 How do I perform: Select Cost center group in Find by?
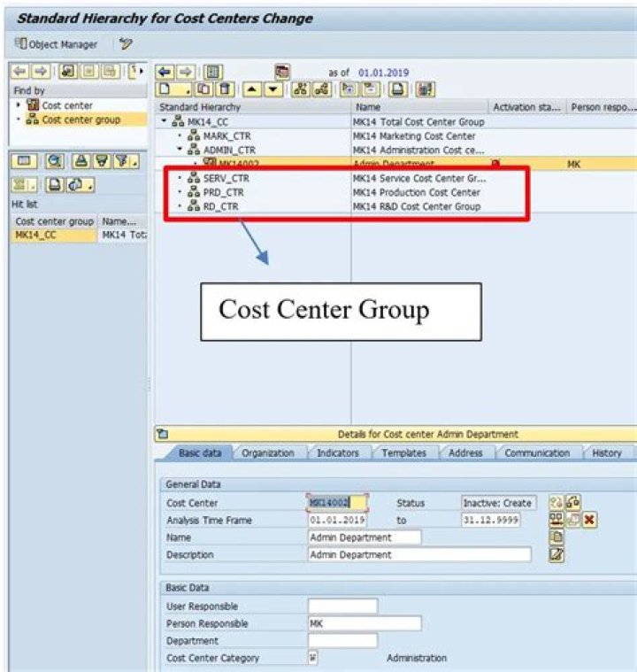coord(81,120)
